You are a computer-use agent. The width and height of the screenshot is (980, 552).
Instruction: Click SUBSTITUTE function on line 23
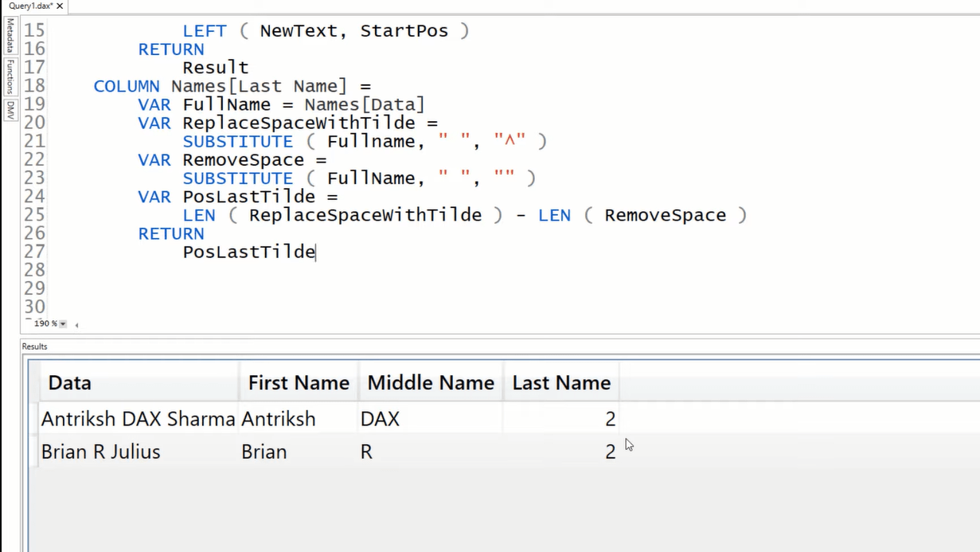[238, 178]
